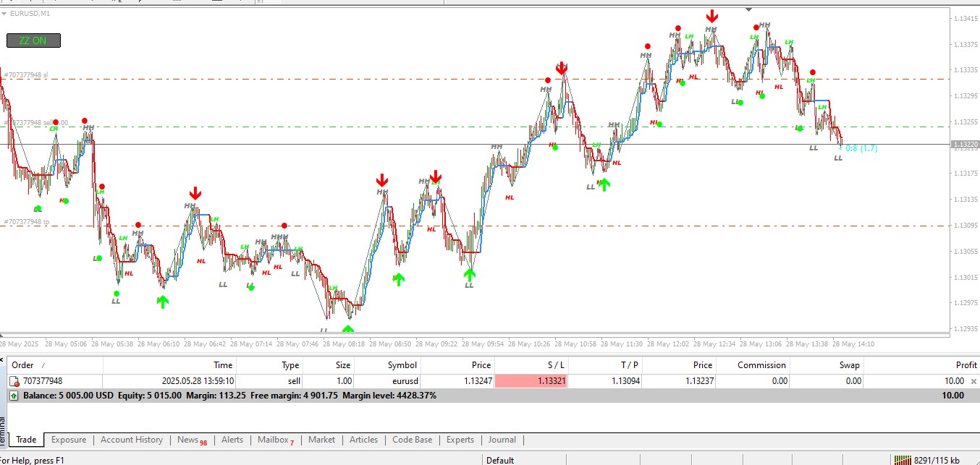Switch to the Exposure tab
The height and width of the screenshot is (465, 980).
[x=69, y=440]
